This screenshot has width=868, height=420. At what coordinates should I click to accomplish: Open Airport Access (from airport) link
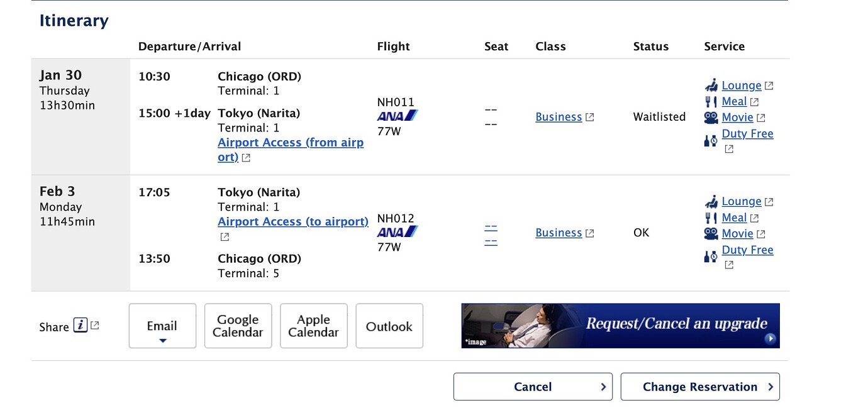(290, 143)
